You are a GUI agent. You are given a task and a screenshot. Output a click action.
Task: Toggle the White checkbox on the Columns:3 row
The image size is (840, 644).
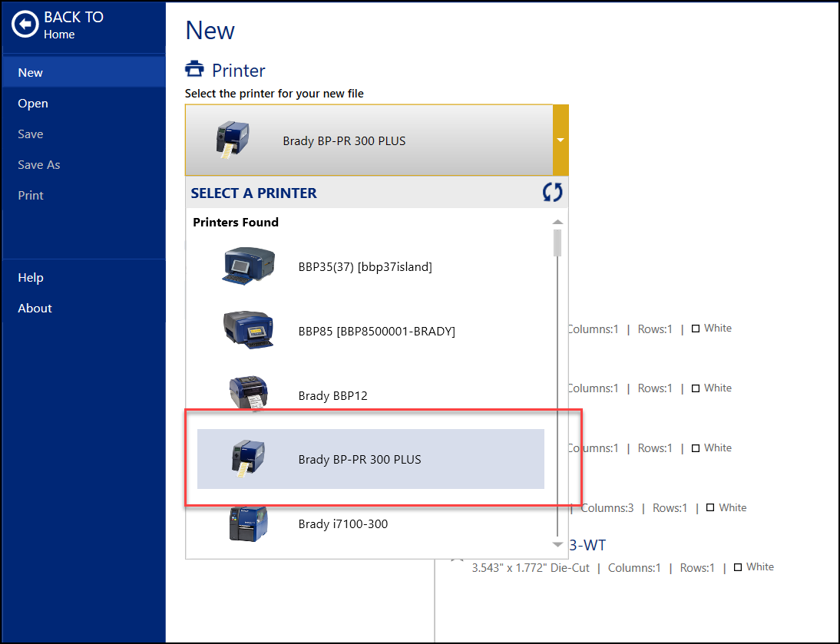pos(710,507)
